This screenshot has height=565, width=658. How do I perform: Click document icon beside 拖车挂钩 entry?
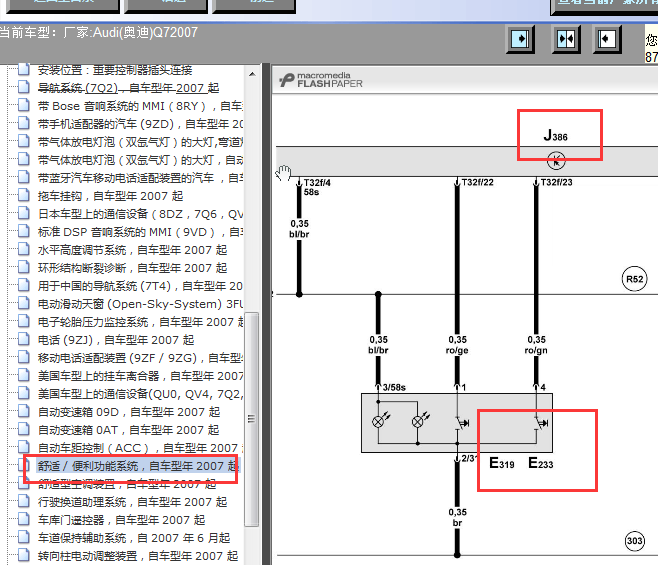click(24, 196)
